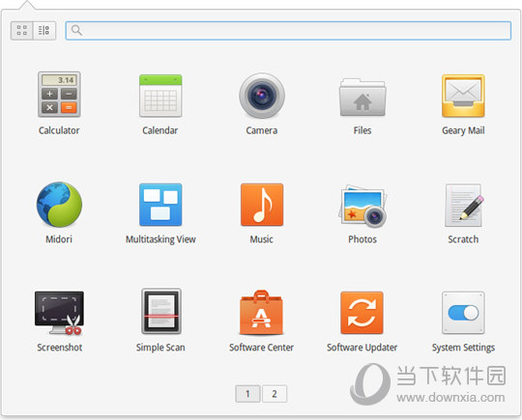The width and height of the screenshot is (522, 420).
Task: Open Simple Scan
Action: click(161, 311)
